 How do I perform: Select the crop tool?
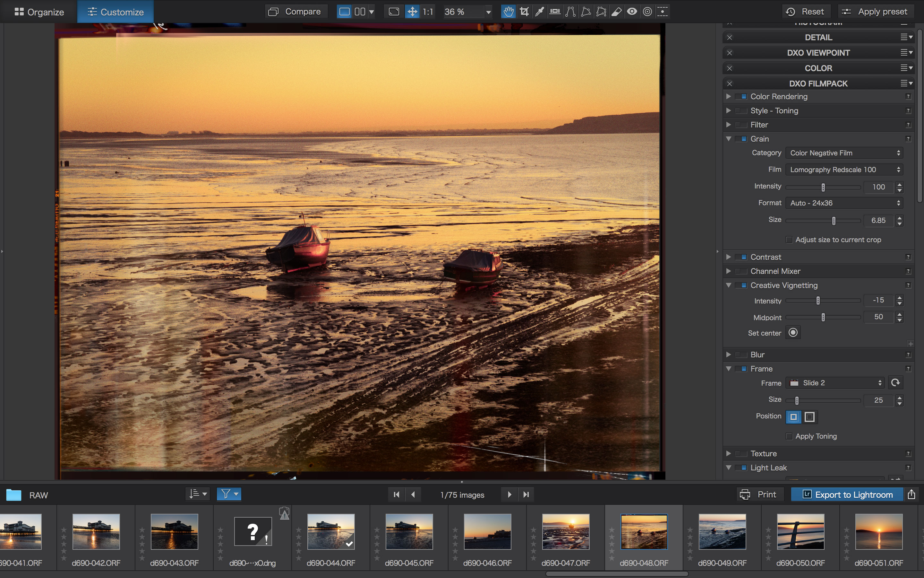tap(524, 12)
